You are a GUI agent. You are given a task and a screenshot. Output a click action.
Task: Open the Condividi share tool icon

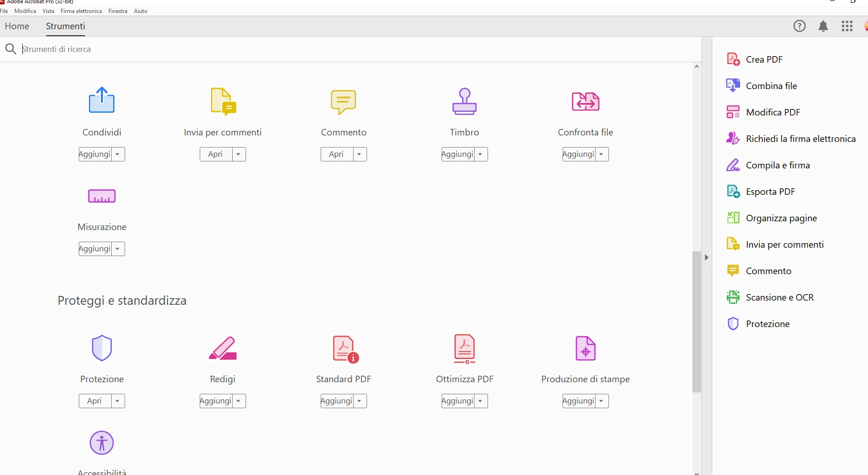101,100
